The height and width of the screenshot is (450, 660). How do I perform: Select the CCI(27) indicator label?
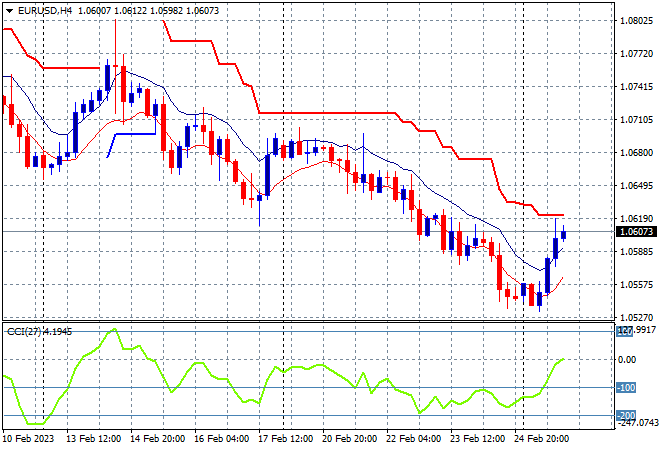coord(24,332)
